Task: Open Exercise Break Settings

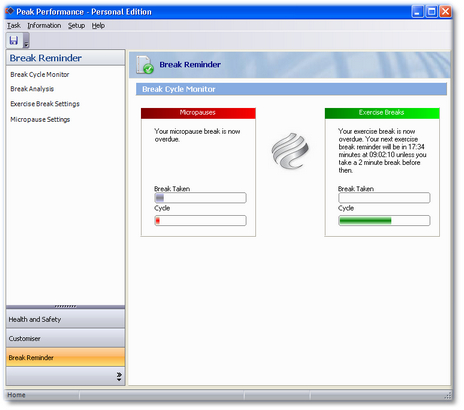Action: [45, 104]
